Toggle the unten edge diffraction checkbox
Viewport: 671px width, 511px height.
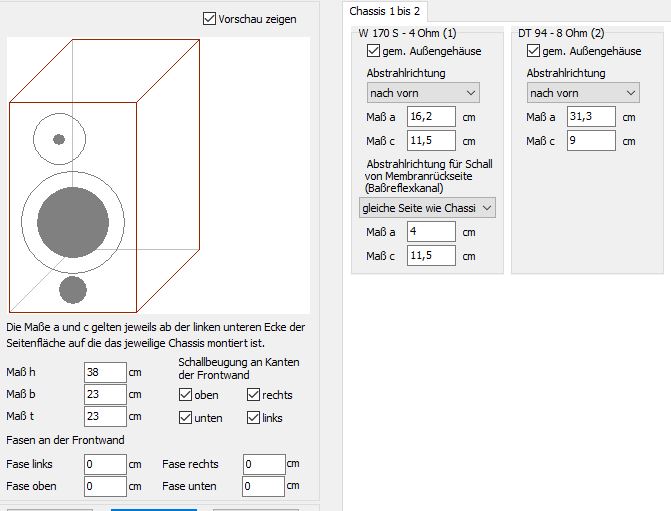186,417
